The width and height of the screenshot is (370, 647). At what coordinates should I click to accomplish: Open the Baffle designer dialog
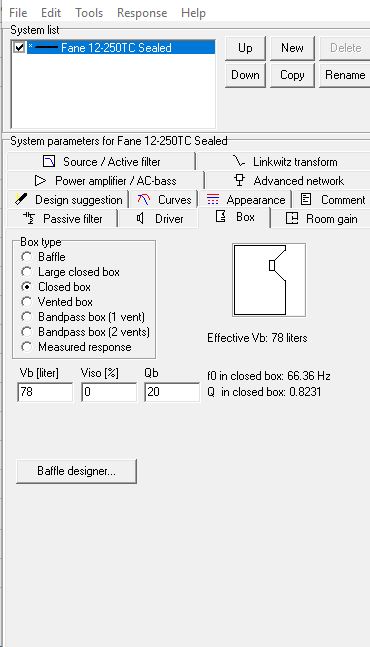pyautogui.click(x=76, y=471)
